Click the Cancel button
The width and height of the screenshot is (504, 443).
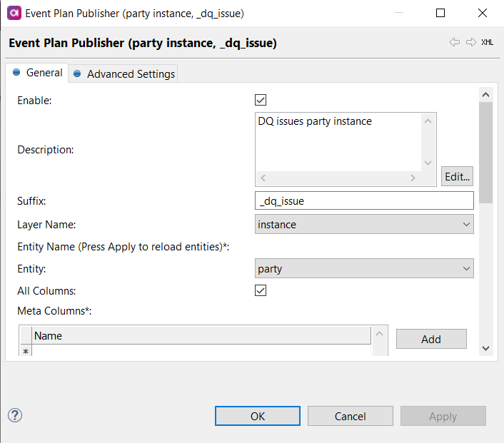click(x=350, y=417)
